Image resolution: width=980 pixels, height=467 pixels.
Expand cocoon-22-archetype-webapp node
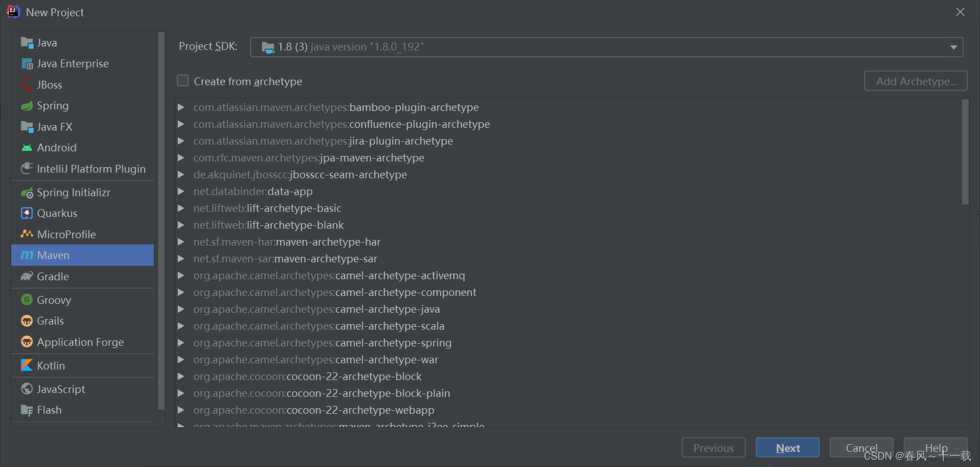(181, 410)
